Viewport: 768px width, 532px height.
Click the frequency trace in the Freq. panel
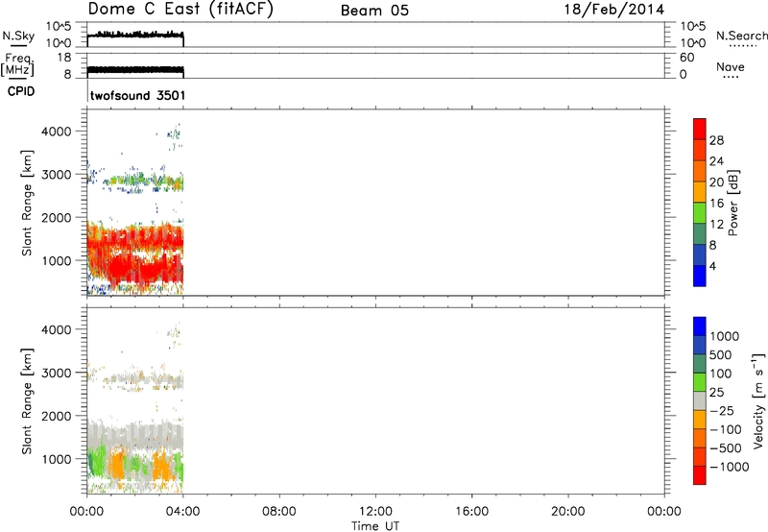(x=135, y=70)
